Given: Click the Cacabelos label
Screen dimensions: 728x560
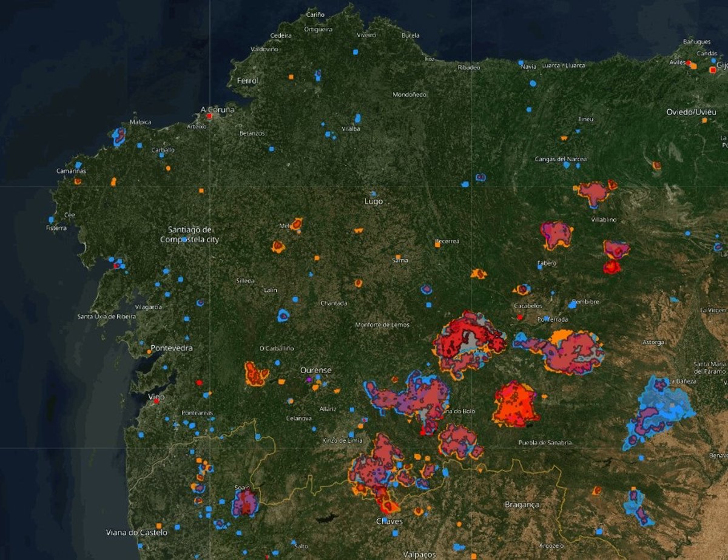Looking at the screenshot, I should [527, 306].
